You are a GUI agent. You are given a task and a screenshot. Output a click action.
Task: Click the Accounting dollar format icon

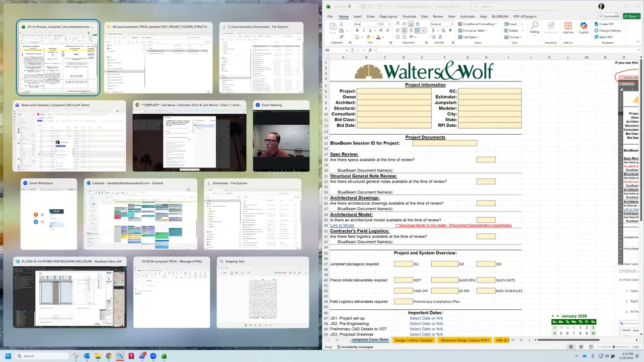pos(433,31)
